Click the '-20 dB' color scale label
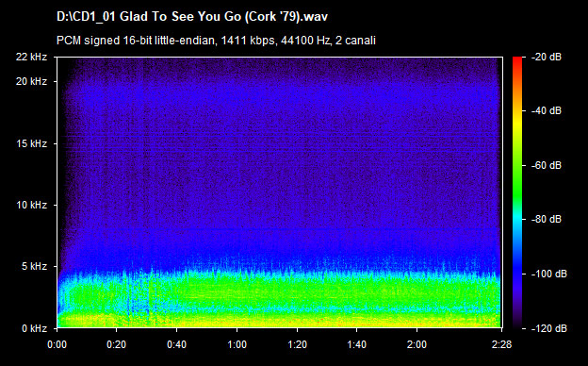This screenshot has height=366, width=588. point(547,57)
